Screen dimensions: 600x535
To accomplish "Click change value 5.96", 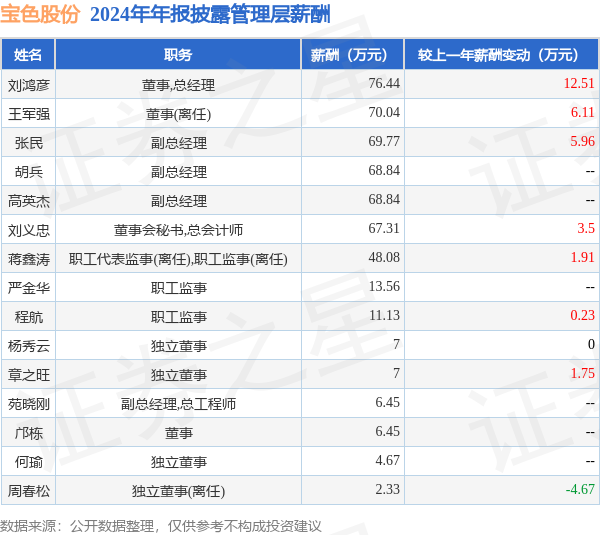I will point(582,142).
